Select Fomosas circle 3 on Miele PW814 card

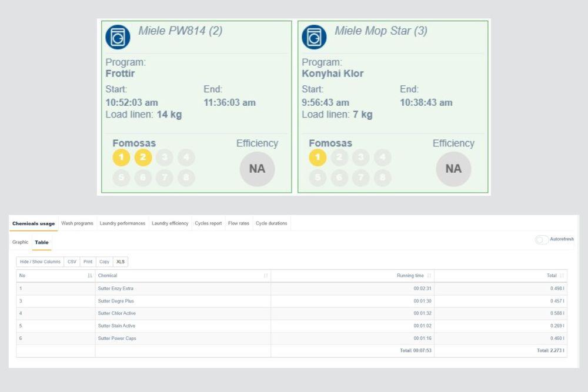point(165,158)
